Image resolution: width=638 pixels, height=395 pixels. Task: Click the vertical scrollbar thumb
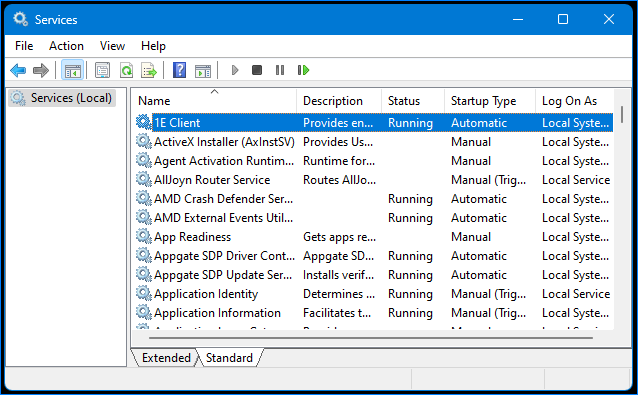click(622, 114)
